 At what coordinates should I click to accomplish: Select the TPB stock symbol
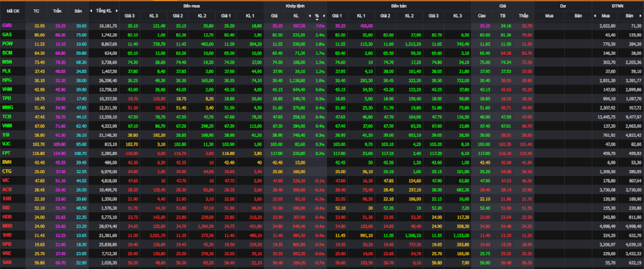pyautogui.click(x=6, y=98)
